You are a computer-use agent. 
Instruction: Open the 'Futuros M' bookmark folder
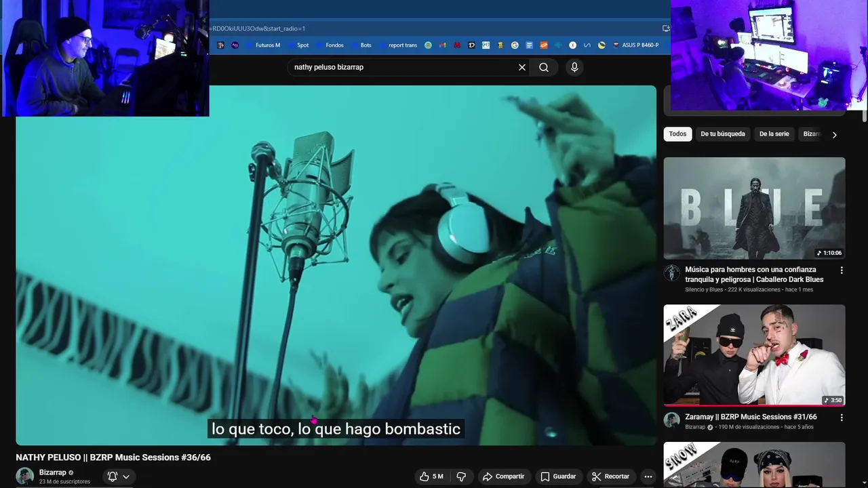pos(262,45)
